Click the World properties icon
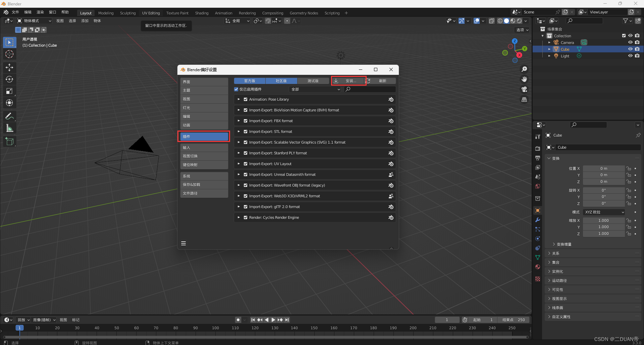This screenshot has width=644, height=345. click(538, 186)
